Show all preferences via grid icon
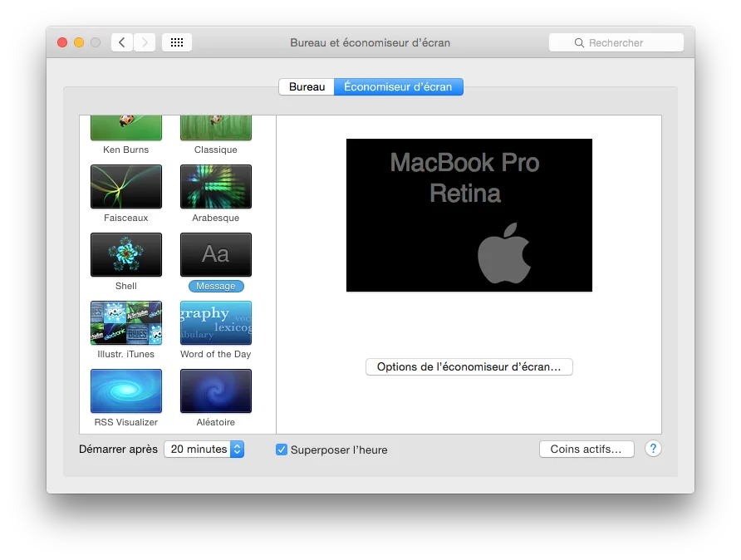Screen dimensions: 741x560 (x=177, y=42)
